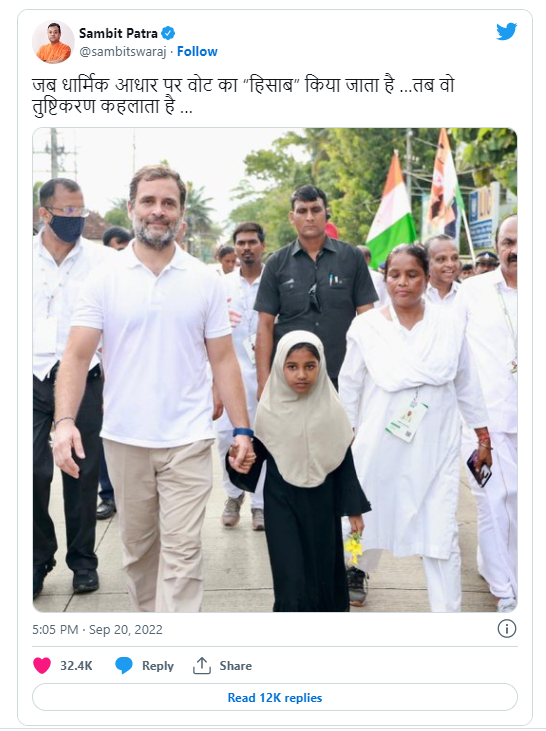Open the embedded tweet photo

[x=275, y=370]
